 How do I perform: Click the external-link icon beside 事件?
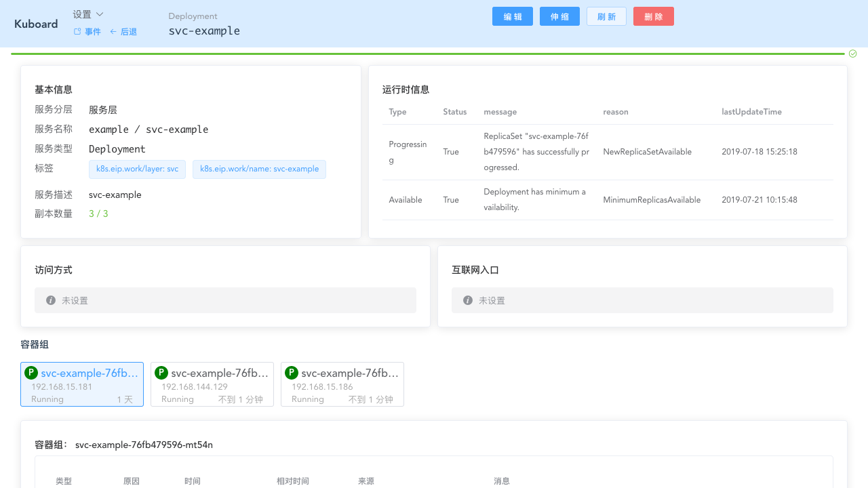point(77,31)
